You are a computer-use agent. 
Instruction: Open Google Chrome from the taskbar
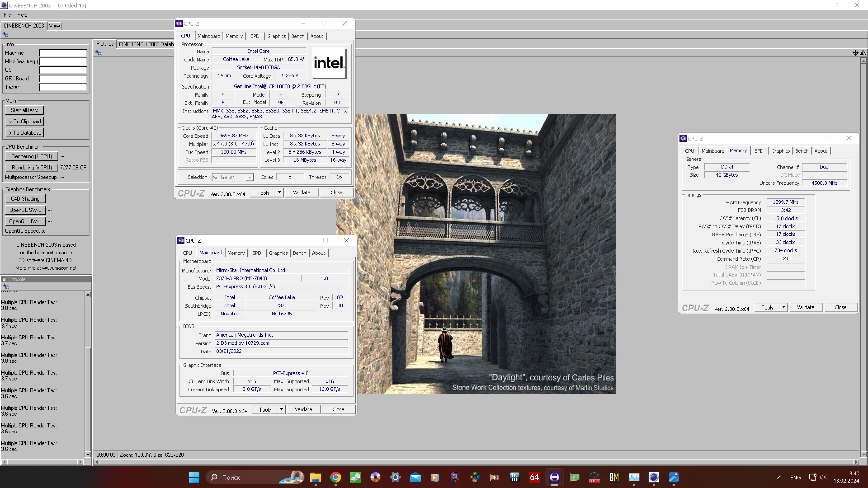click(x=336, y=477)
